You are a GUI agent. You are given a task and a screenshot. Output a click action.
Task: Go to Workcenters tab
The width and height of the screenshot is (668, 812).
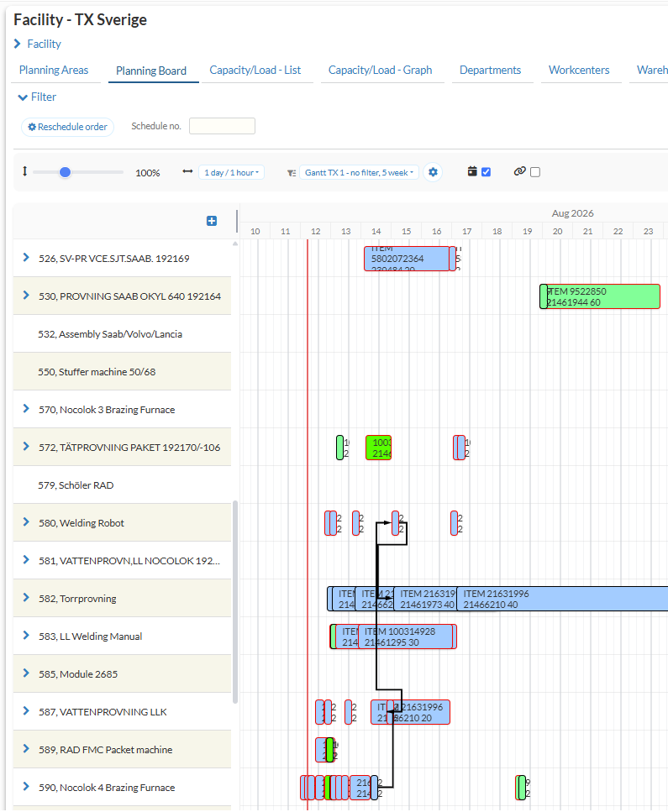(x=579, y=71)
